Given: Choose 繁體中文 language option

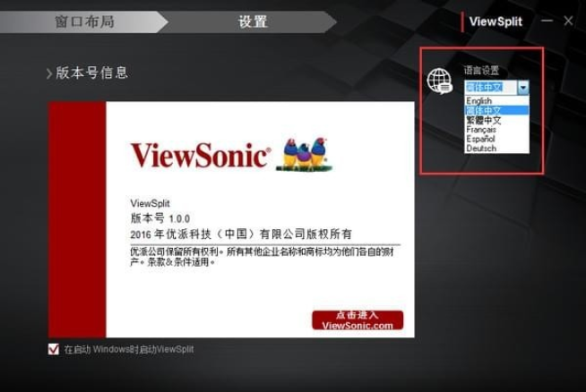Looking at the screenshot, I should (496, 120).
